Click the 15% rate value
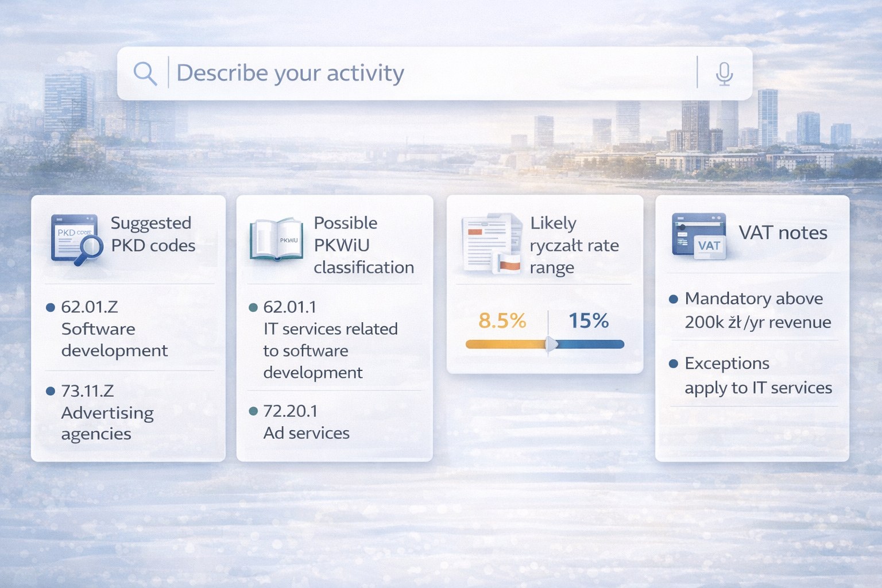The image size is (882, 588). 589,320
